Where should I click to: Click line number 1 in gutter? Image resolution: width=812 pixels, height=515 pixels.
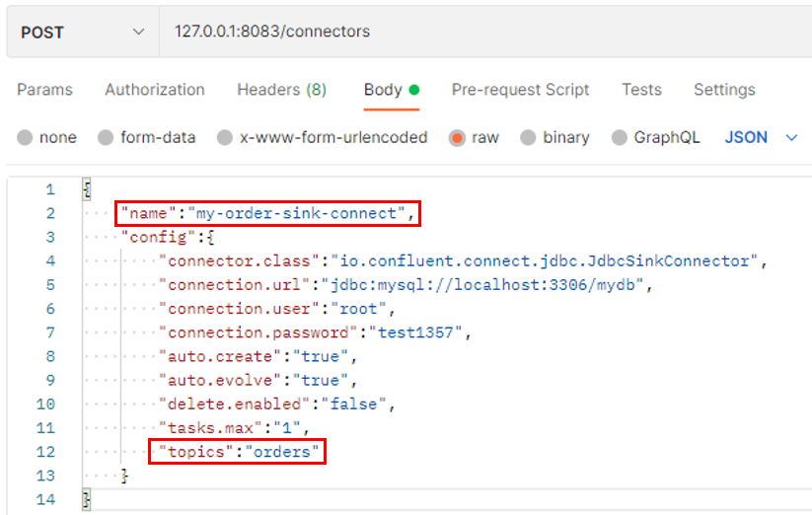pos(50,189)
